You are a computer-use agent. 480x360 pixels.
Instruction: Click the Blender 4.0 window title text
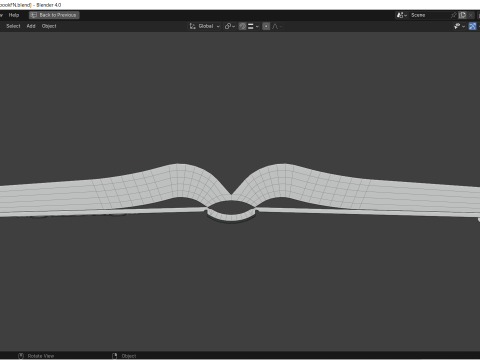pos(49,5)
